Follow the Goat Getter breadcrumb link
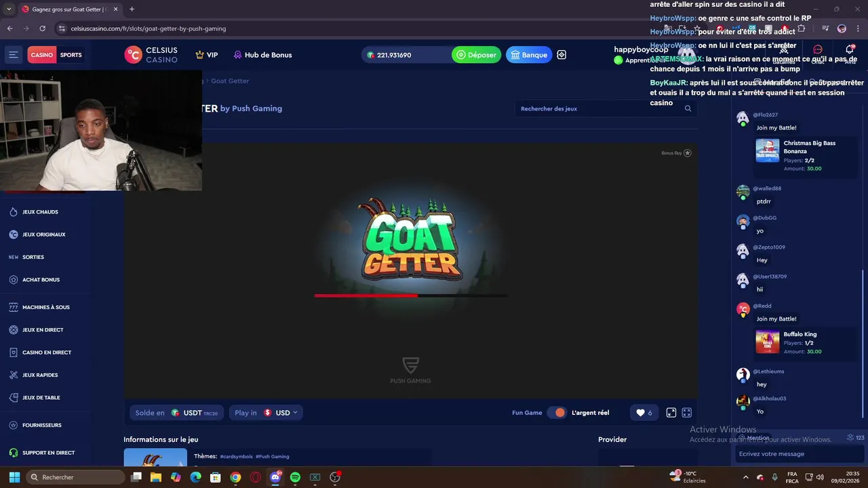Image resolution: width=868 pixels, height=488 pixels. click(x=230, y=81)
